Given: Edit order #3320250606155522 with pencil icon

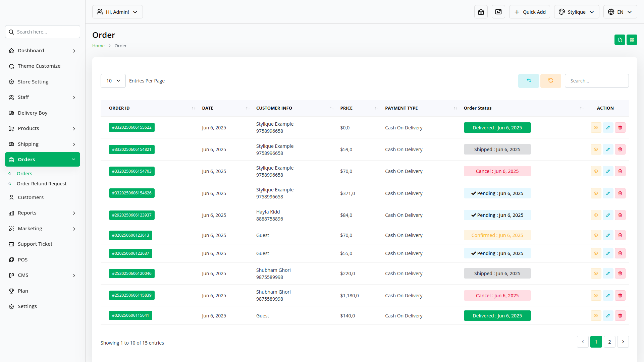Looking at the screenshot, I should click(608, 128).
